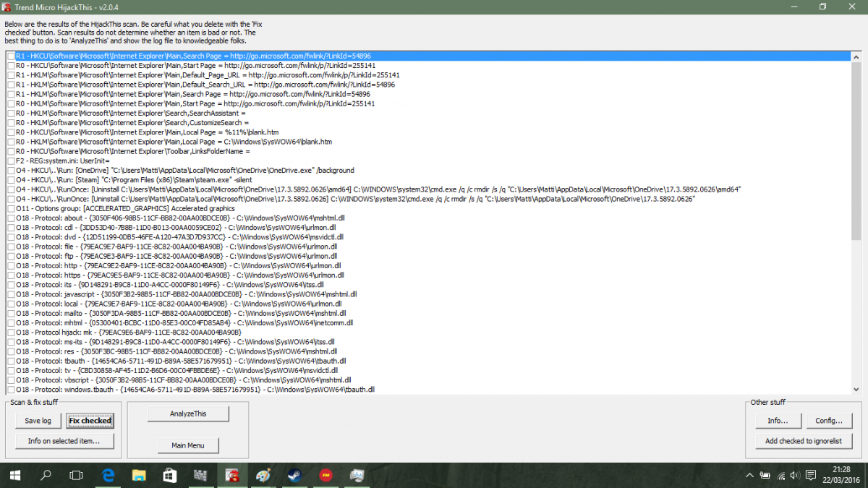
Task: Open the Wi-Fi network tray icon
Action: click(x=781, y=476)
